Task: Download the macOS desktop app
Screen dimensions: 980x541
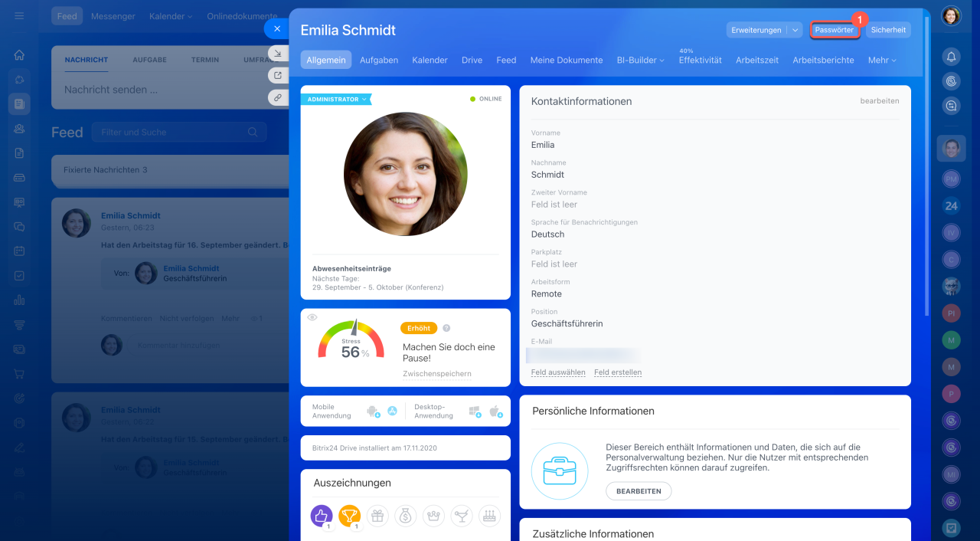Action: (495, 411)
